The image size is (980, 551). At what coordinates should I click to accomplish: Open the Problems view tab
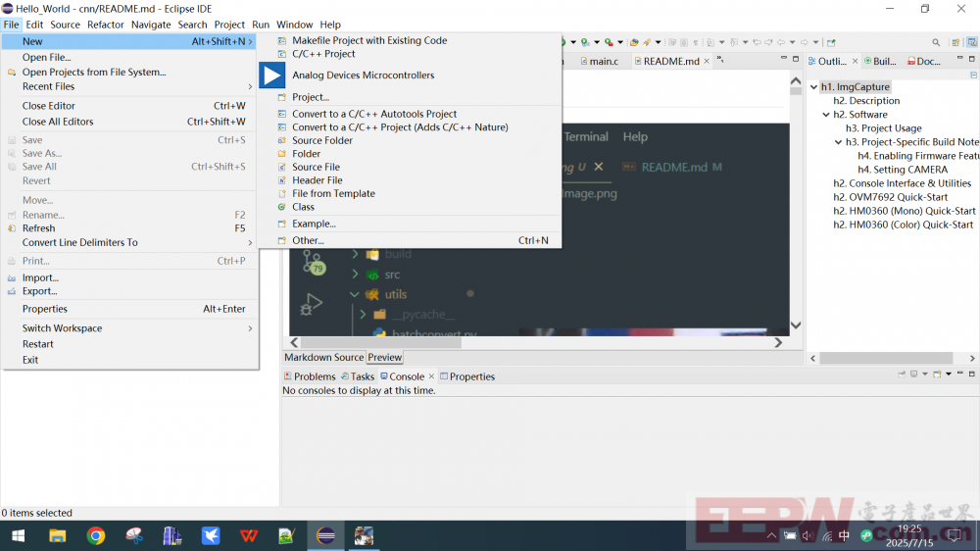pyautogui.click(x=310, y=376)
